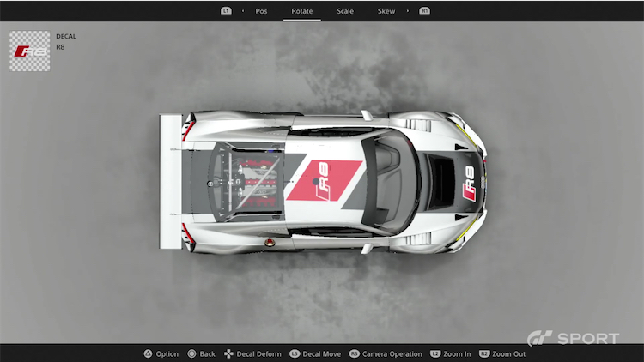
Task: Click the LS stick icon
Action: coord(295,353)
